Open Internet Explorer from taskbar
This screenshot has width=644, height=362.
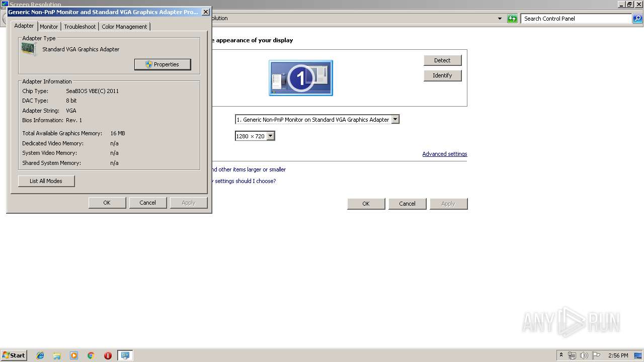pos(40,355)
